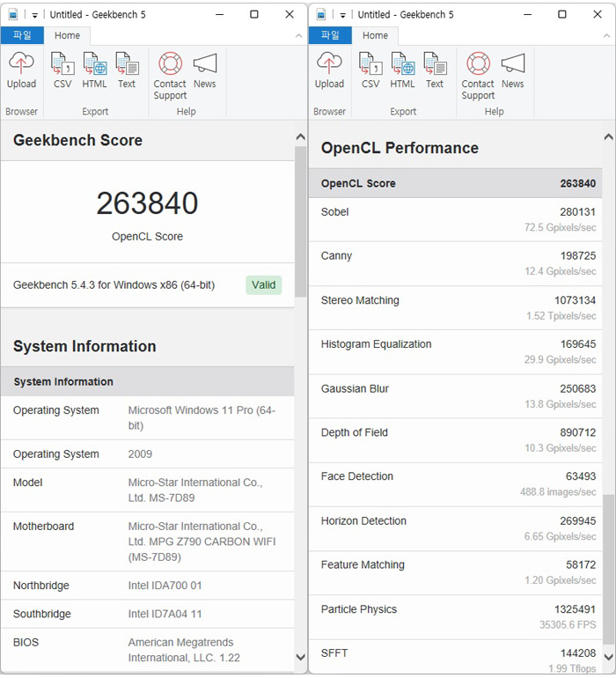616x678 pixels.
Task: Open News in left Geekbench window
Action: [x=205, y=70]
